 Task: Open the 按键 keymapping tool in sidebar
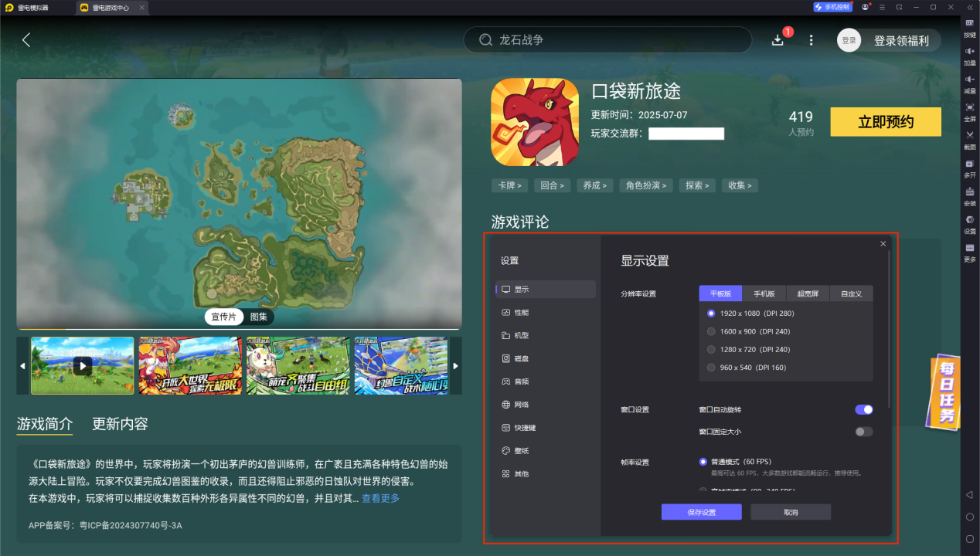point(969,27)
